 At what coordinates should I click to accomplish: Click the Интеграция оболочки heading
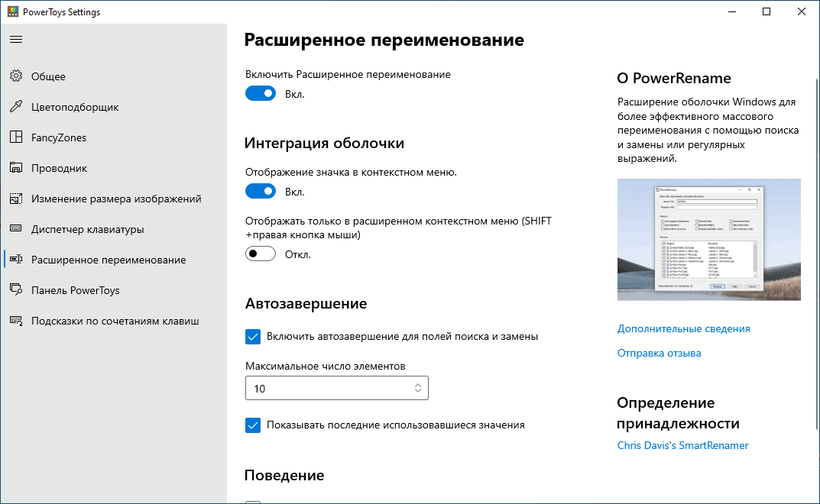click(324, 144)
